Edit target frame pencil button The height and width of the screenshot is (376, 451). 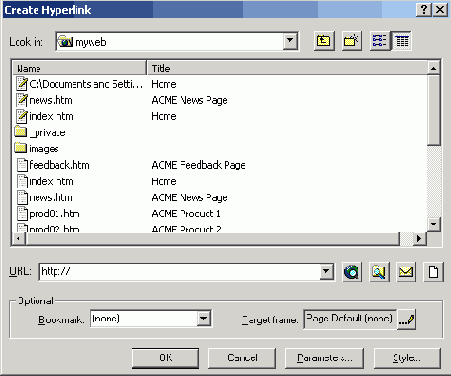point(407,320)
